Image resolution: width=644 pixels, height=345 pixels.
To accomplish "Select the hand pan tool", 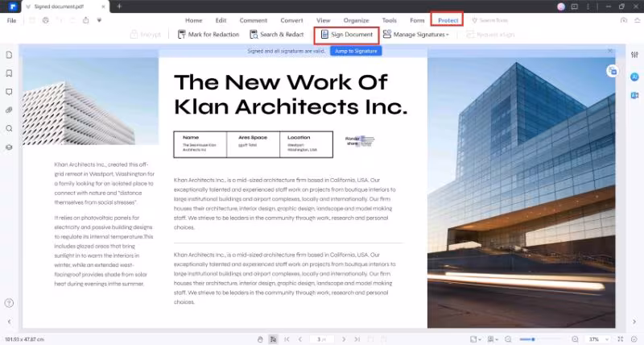I will 260,339.
